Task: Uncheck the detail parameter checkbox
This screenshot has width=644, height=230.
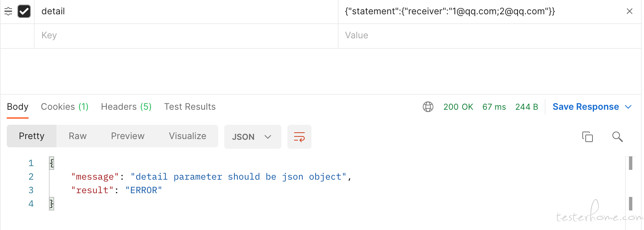Action: point(24,11)
